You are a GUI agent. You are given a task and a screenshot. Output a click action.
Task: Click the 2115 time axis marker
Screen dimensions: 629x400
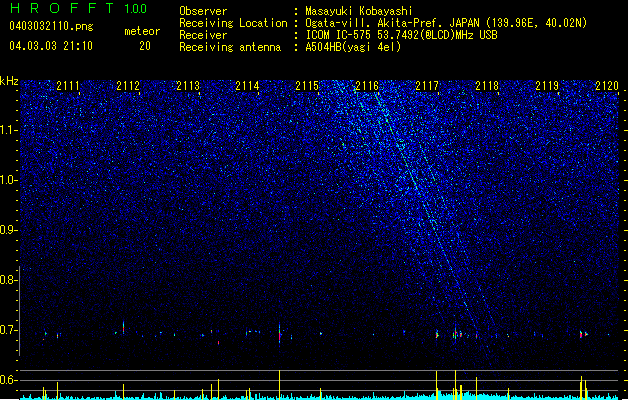pos(307,86)
